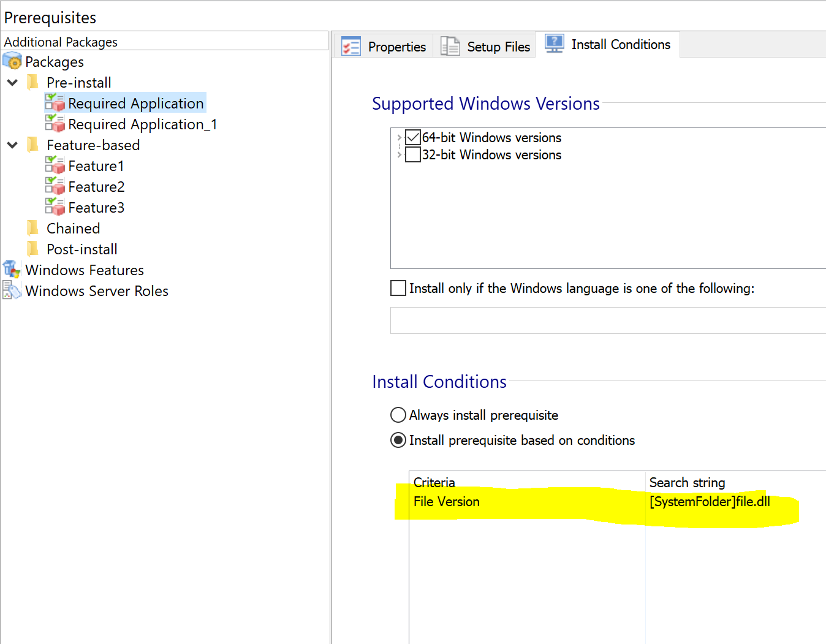Click the Windows Server Roles icon

(12, 290)
